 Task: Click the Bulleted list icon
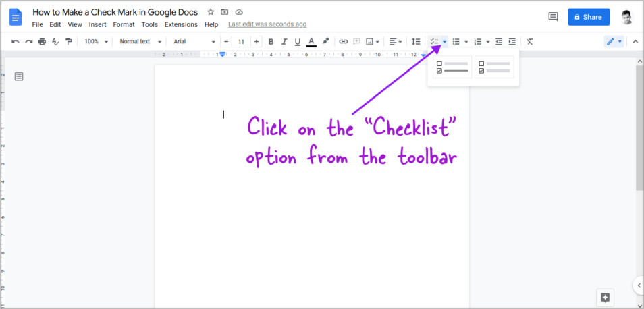456,41
